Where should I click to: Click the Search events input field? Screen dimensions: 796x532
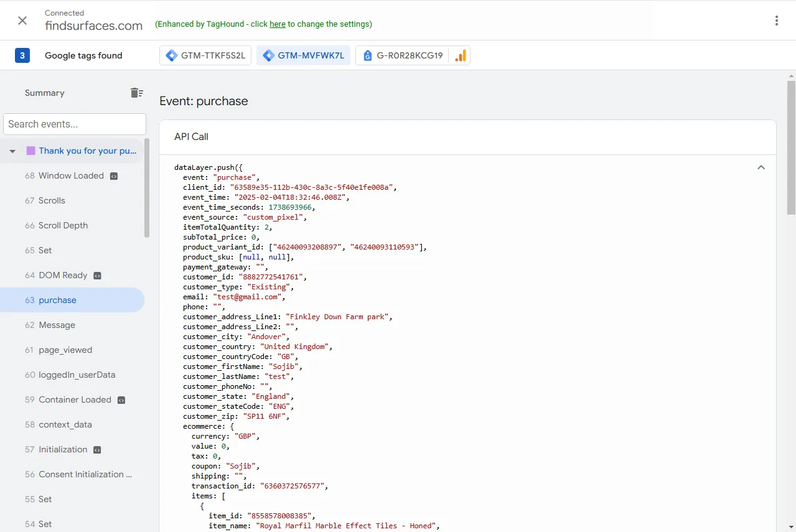click(x=75, y=124)
